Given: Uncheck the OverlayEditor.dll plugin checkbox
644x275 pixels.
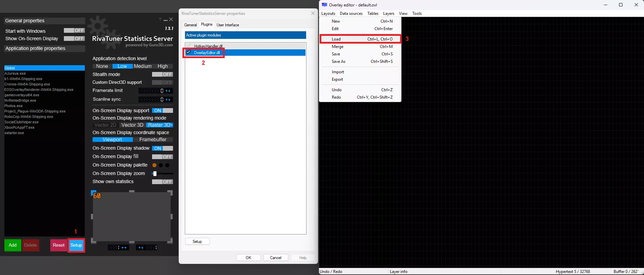Looking at the screenshot, I should [x=189, y=52].
